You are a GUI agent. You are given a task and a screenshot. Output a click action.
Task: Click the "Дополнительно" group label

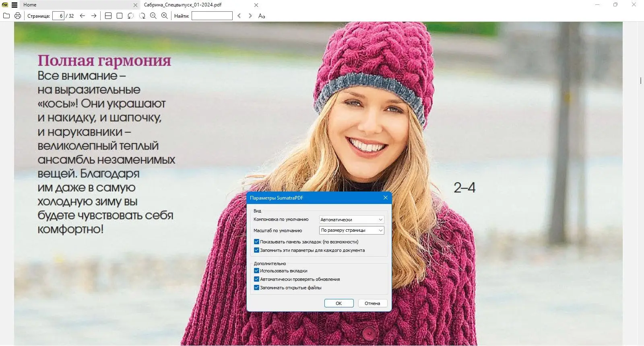tap(270, 264)
